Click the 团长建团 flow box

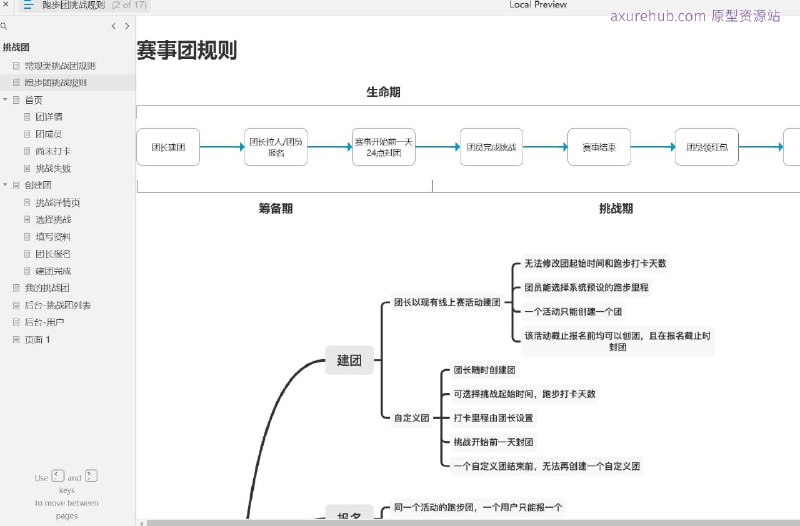coord(168,147)
